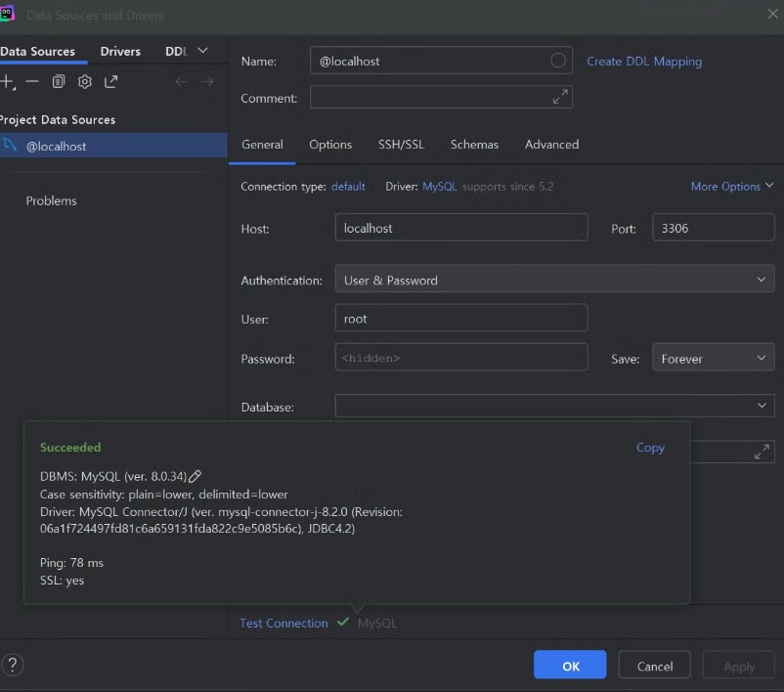Click the DataGrip app icon in title bar
784x692 pixels.
[x=7, y=14]
